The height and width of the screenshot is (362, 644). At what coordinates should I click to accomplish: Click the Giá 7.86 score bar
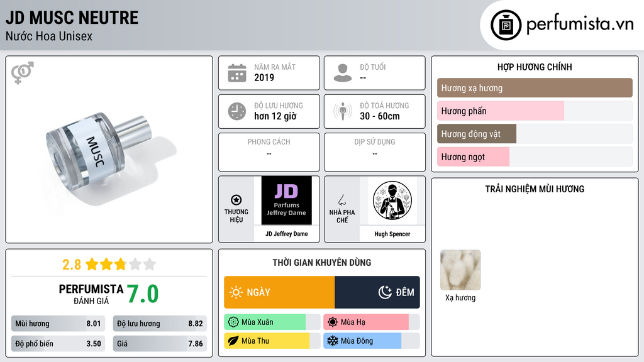(x=160, y=344)
